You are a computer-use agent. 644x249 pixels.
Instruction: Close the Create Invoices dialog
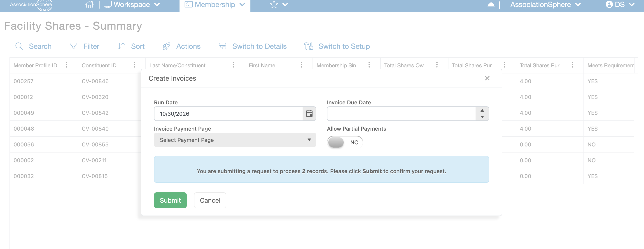(x=487, y=78)
